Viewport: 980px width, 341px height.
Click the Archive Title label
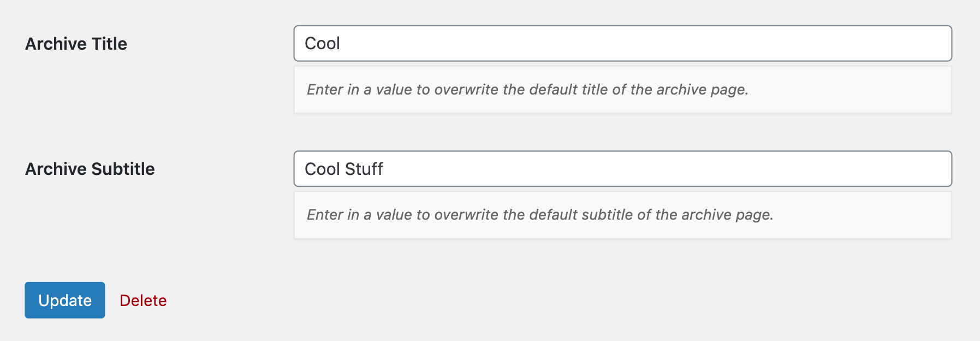(76, 43)
